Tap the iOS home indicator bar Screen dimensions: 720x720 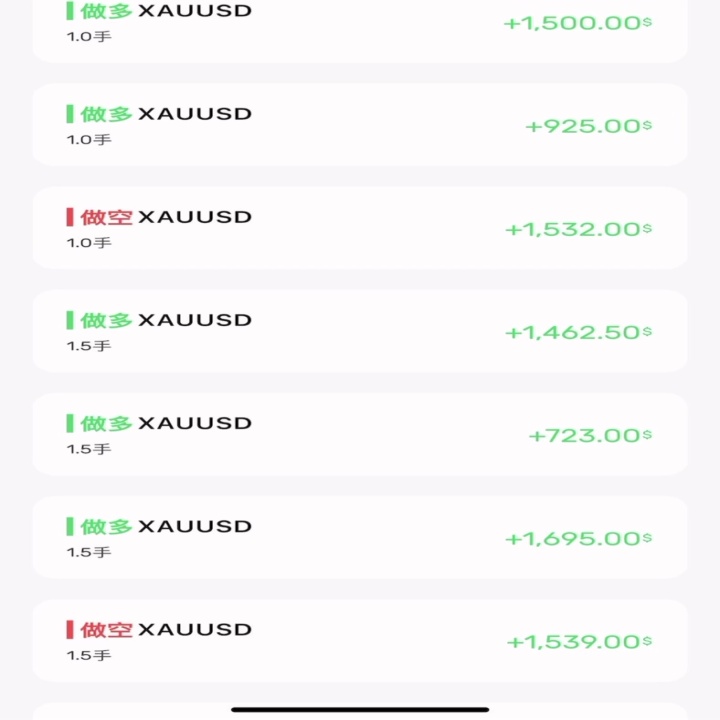click(360, 709)
